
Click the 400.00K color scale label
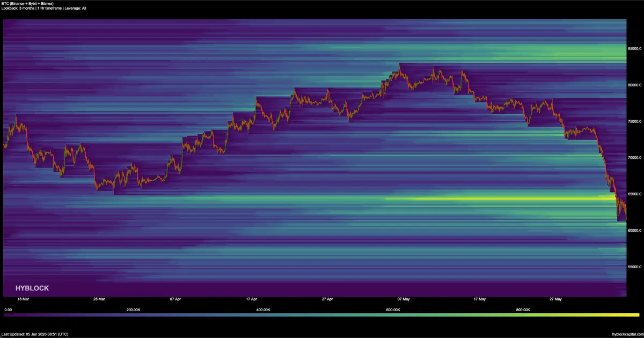click(263, 310)
